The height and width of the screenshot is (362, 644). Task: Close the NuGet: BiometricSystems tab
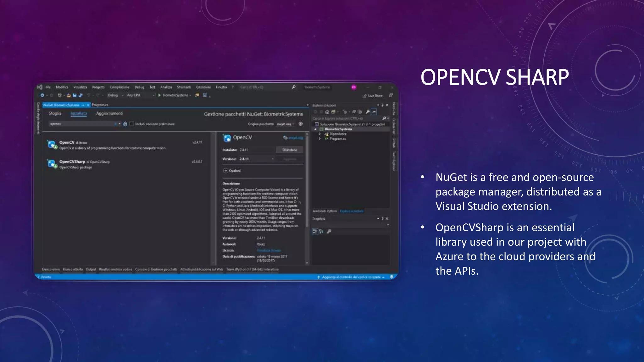[x=88, y=105]
